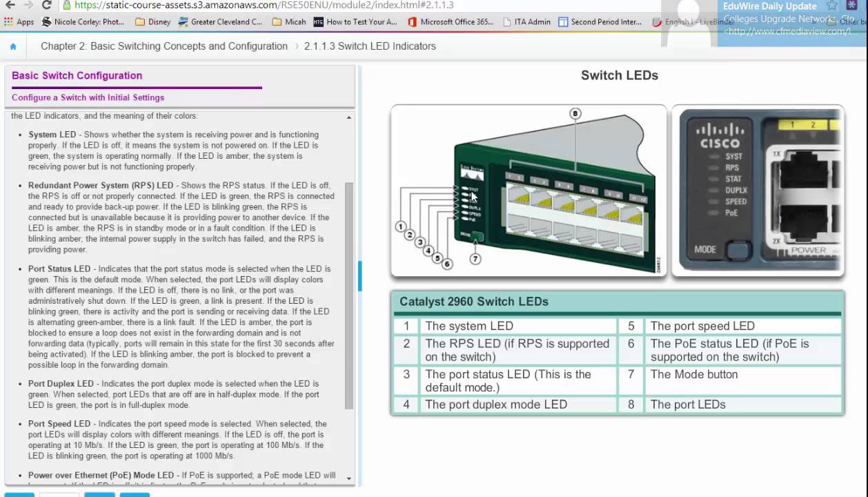
Task: Click the Power over Ethernet (PoE) Mode LED term
Action: click(101, 475)
